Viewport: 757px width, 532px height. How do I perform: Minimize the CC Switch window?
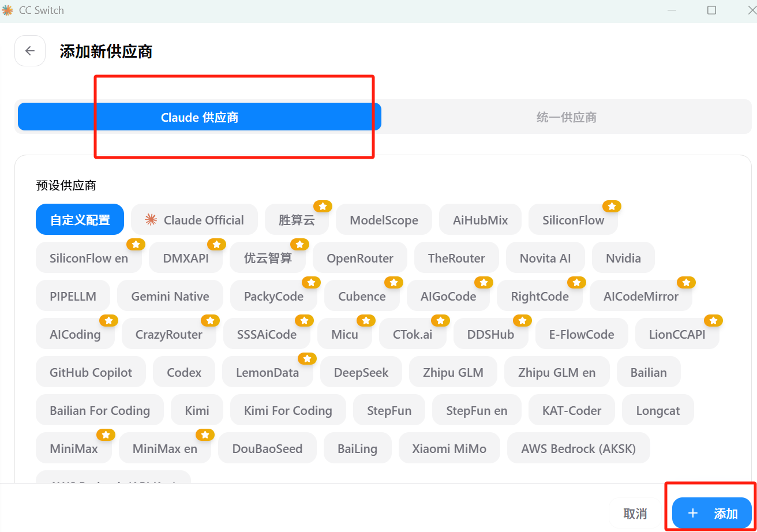point(672,10)
